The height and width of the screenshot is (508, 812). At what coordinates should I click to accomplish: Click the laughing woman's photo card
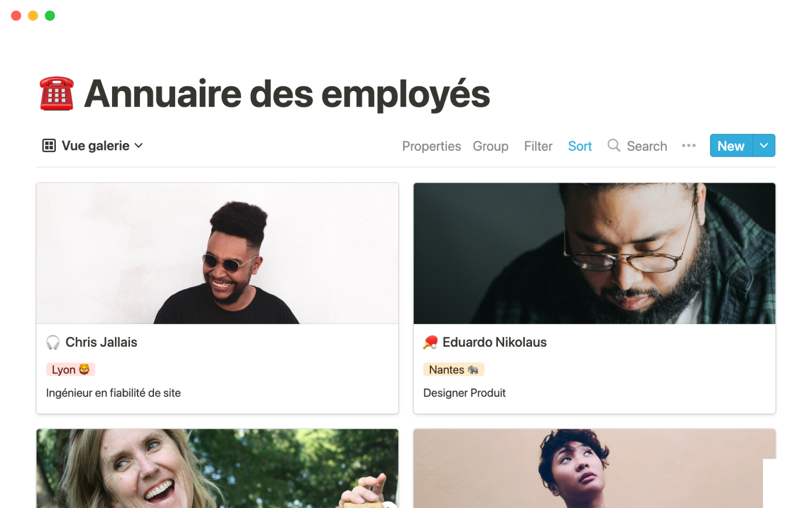(217, 468)
